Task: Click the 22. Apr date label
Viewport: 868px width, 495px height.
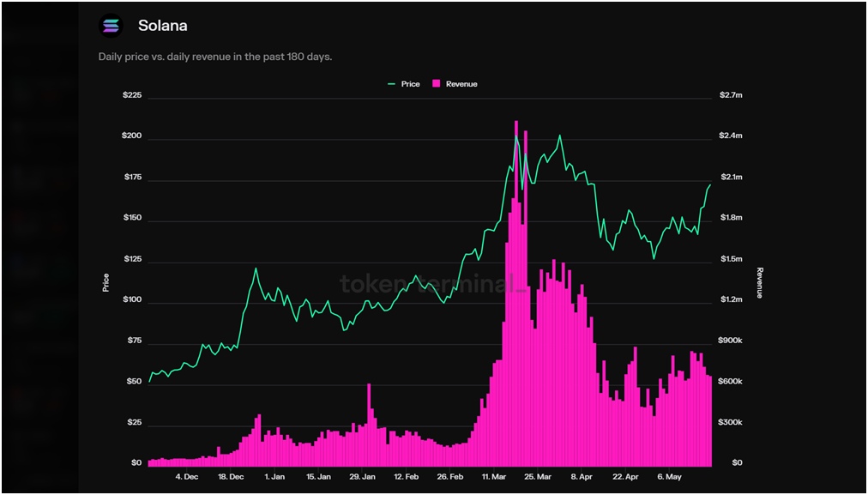Action: 625,477
